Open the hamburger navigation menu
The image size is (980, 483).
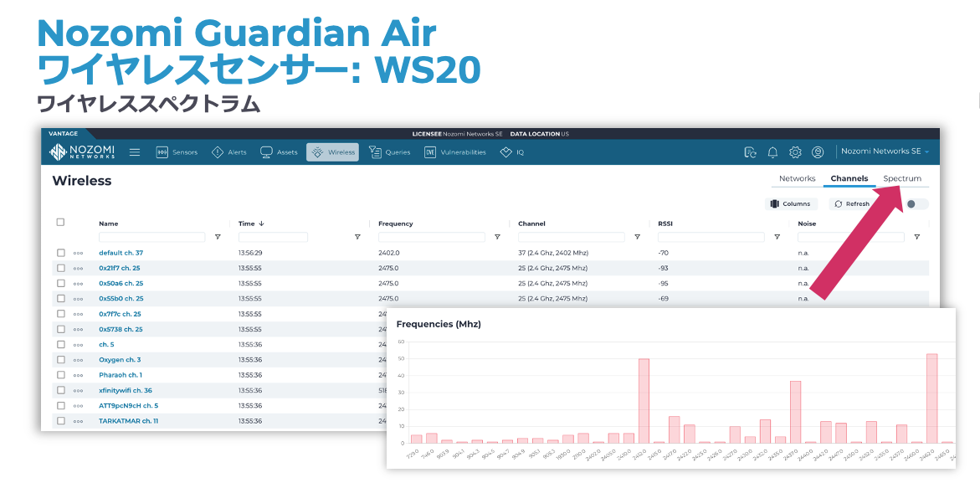(x=135, y=152)
